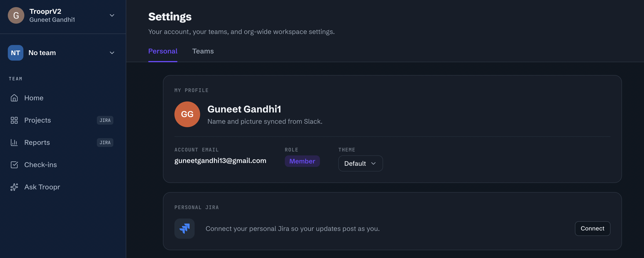Click the Ask Troopr sparkle icon

(14, 187)
